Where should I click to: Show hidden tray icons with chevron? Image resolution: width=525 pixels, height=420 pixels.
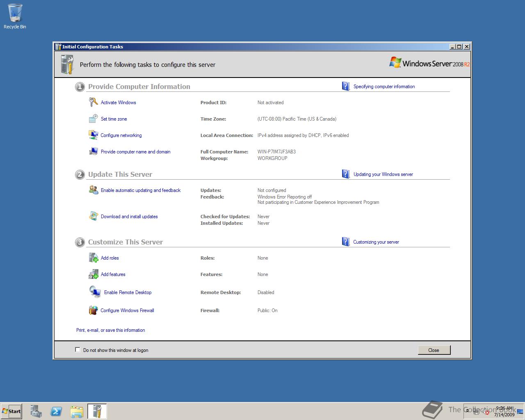pos(467,411)
